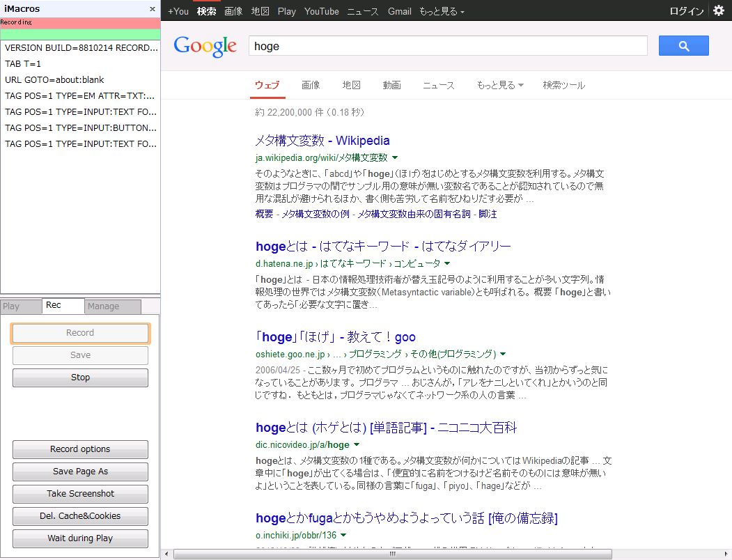732x560 pixels.
Task: Click the 概要 sitelink under Wikipedia result
Action: [x=264, y=214]
